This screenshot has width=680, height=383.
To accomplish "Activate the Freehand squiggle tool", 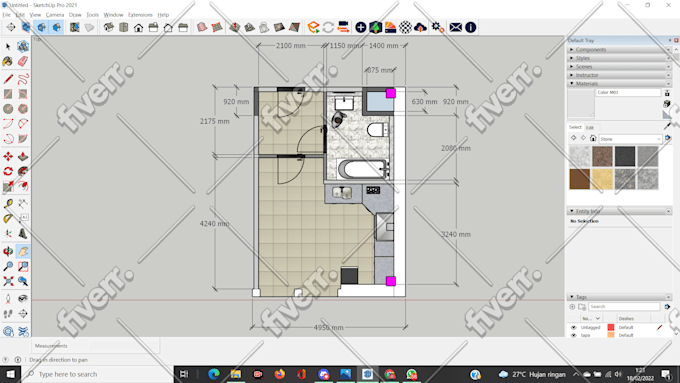I will click(23, 79).
